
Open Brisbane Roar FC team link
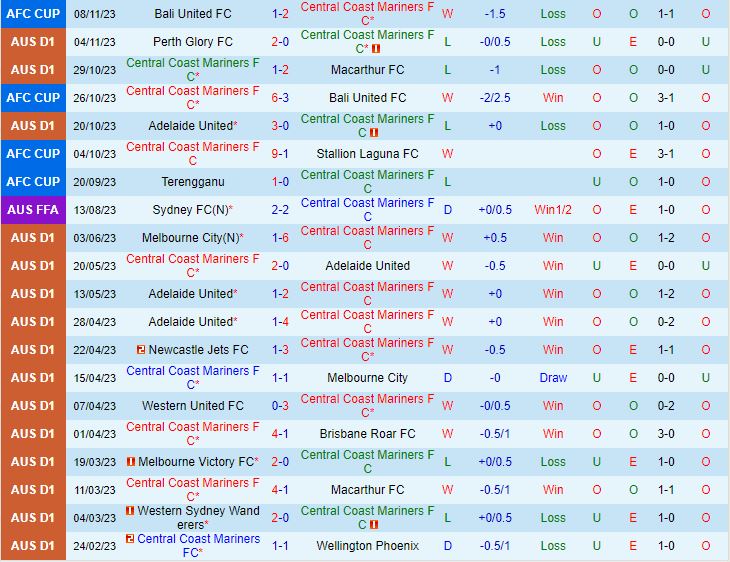(x=367, y=433)
